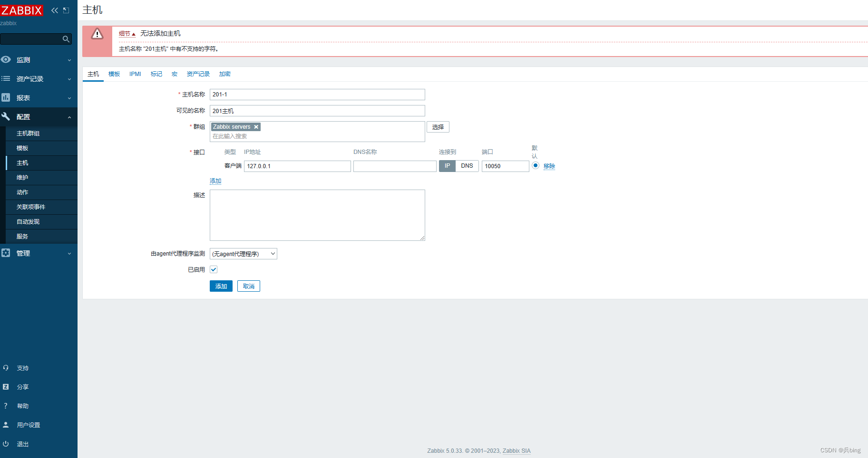Collapse the 配置 menu chevron
Image resolution: width=868 pixels, height=458 pixels.
pos(69,117)
